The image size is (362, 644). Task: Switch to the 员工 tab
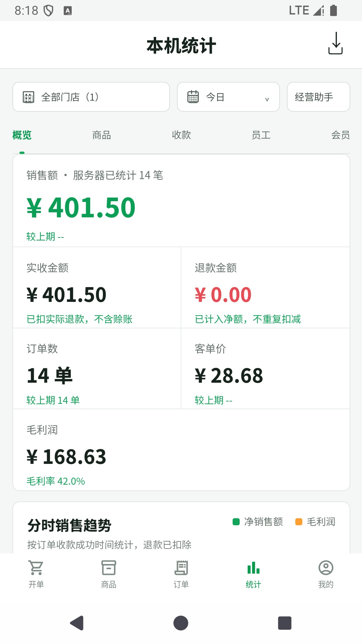click(261, 135)
